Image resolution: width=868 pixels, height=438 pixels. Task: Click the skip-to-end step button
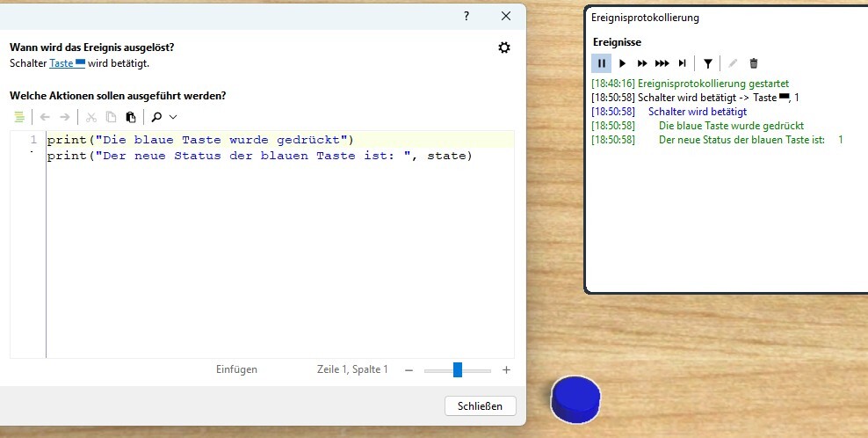click(683, 63)
